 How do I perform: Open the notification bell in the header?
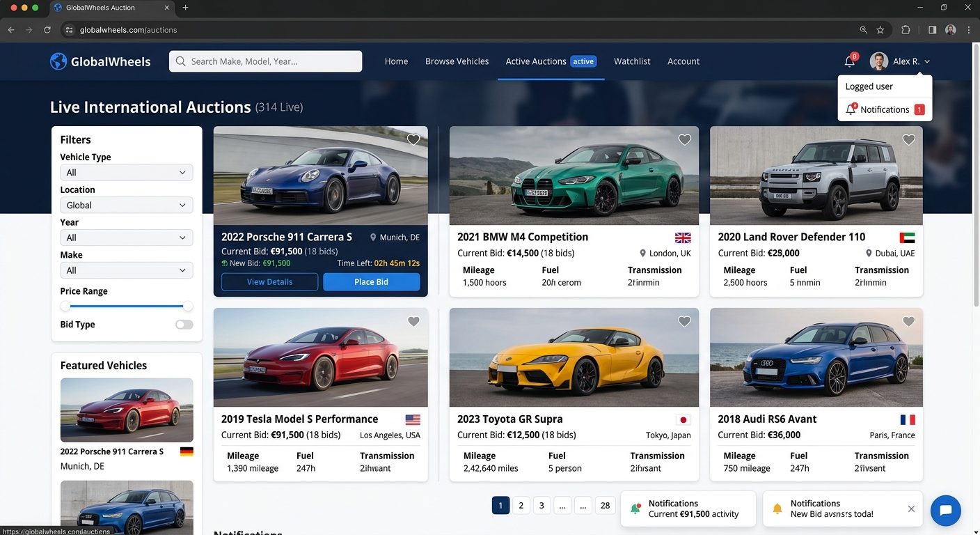tap(850, 61)
